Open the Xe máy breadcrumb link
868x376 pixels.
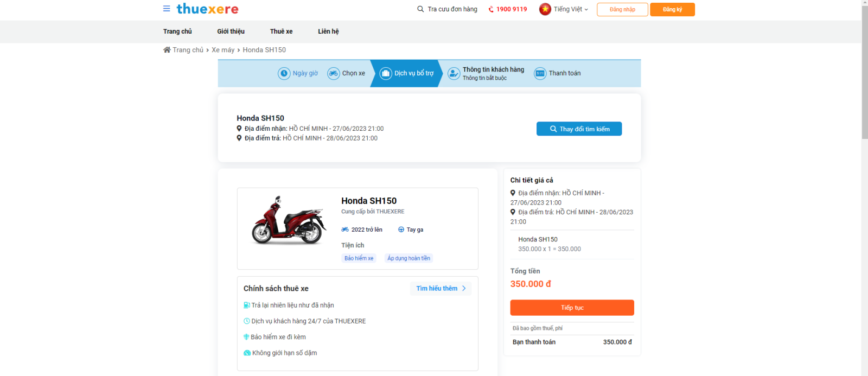coord(223,50)
